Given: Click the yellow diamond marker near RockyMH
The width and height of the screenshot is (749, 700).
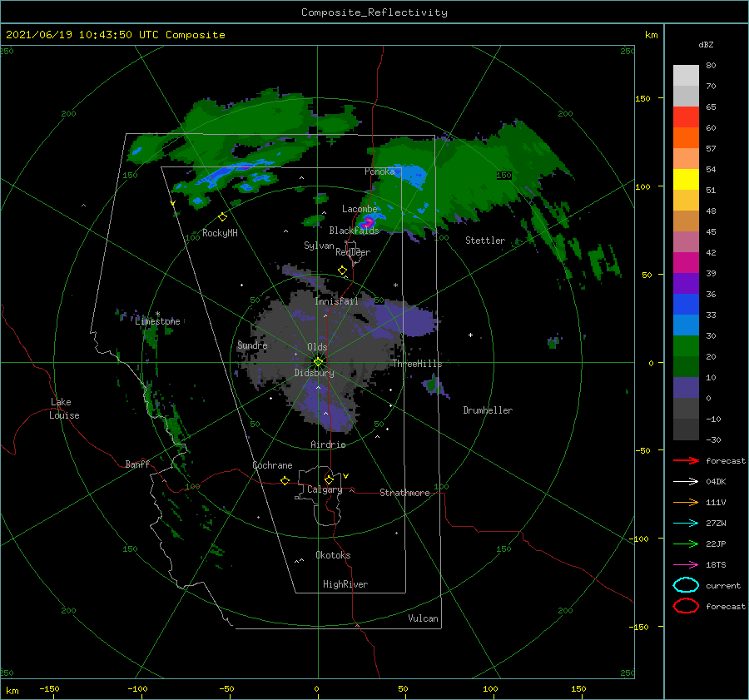Looking at the screenshot, I should (222, 217).
